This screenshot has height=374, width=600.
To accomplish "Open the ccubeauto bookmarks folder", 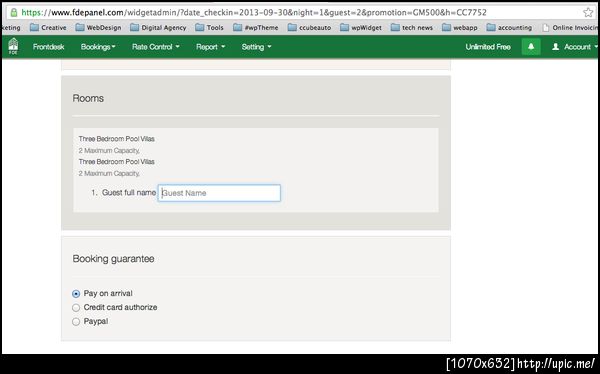I will (x=309, y=28).
